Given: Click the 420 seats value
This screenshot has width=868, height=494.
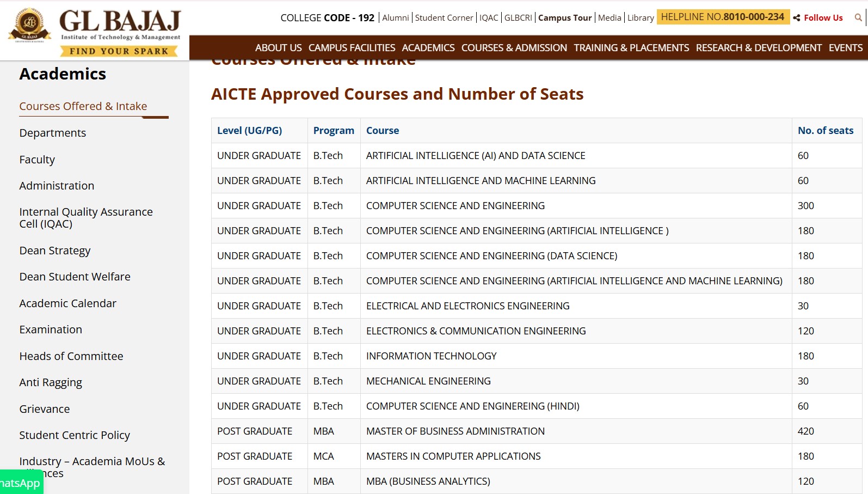Looking at the screenshot, I should (x=806, y=431).
